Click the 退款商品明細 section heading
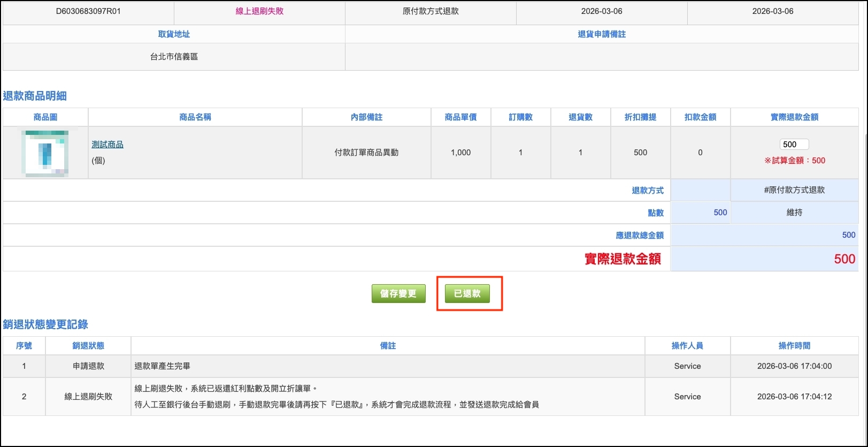The width and height of the screenshot is (868, 447). pos(35,96)
